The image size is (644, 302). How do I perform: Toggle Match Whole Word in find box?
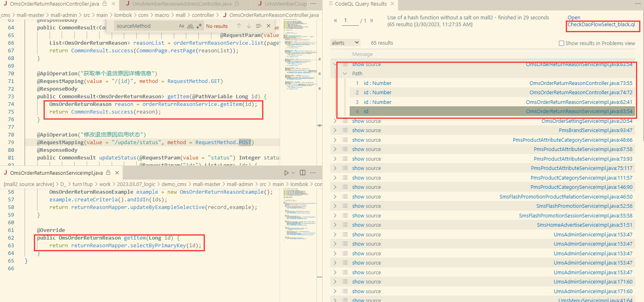point(190,26)
